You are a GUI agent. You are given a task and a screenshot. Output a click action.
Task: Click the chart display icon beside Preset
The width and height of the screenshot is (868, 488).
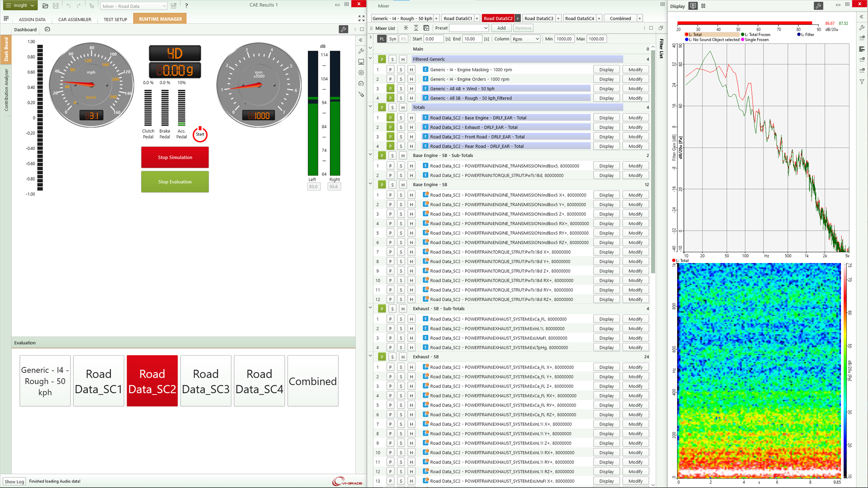(426, 28)
